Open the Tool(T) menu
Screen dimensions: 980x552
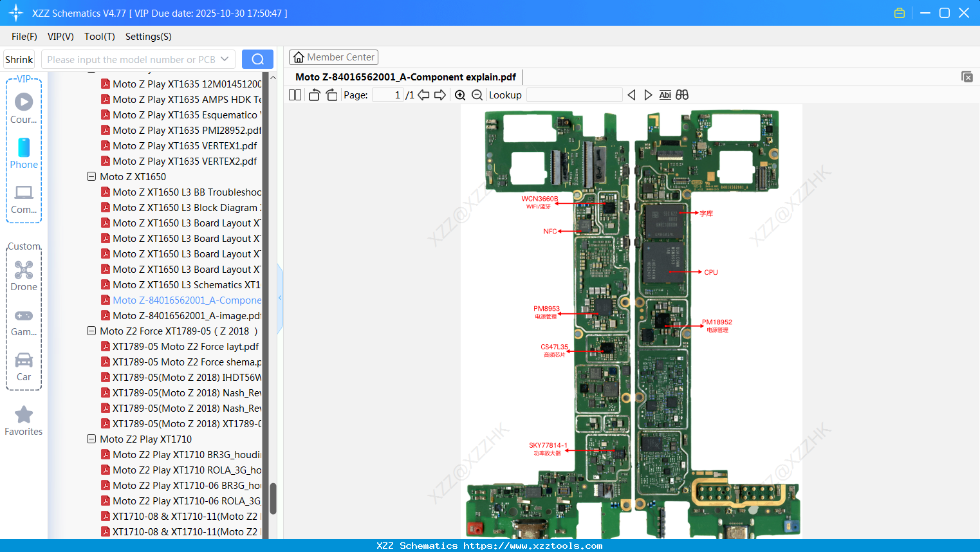coord(99,37)
